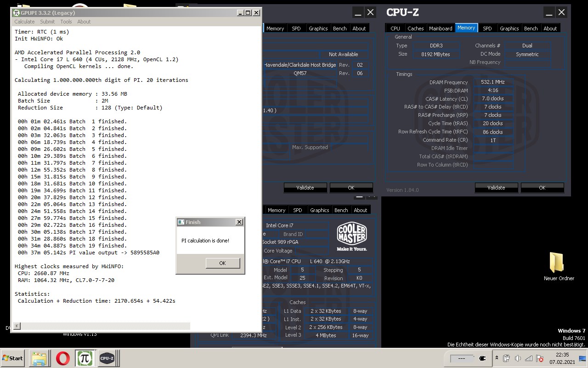This screenshot has height=368, width=588.
Task: Click Validate in middle CPU-Z Mainboard window
Action: click(305, 188)
